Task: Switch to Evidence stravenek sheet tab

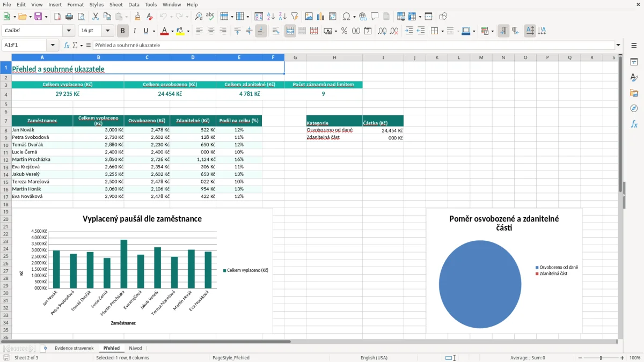Action: coord(74,348)
